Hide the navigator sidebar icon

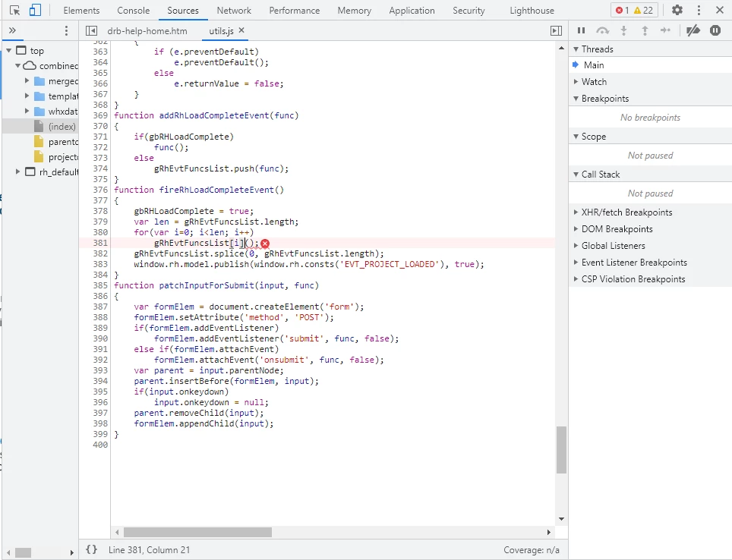[91, 31]
